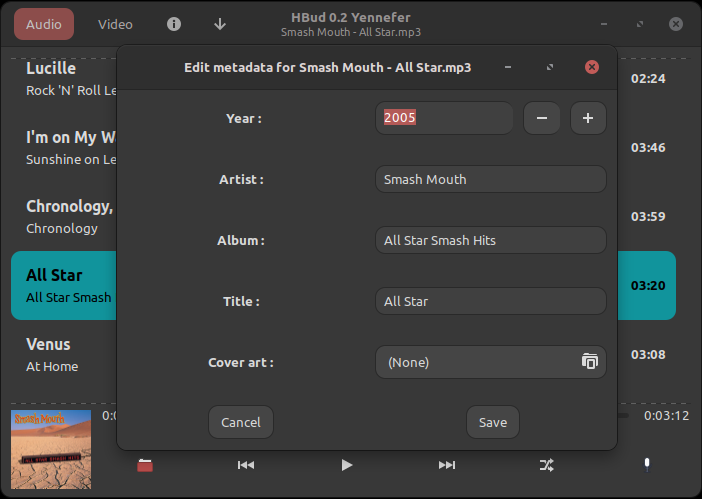Increase the year with plus button

click(588, 118)
